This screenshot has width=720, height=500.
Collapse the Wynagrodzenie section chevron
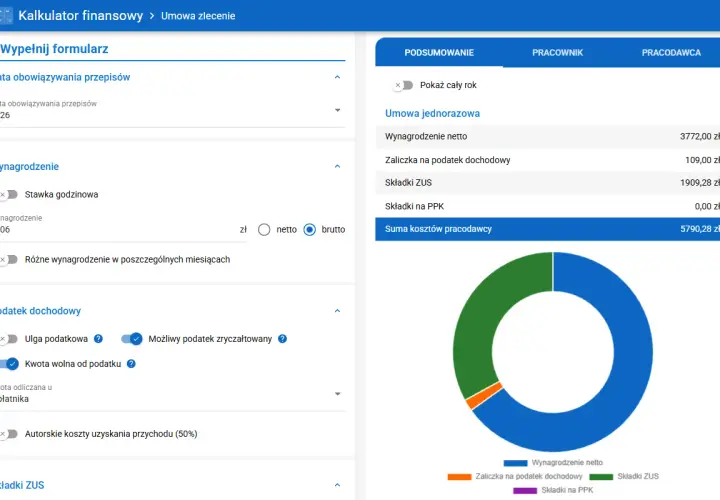(x=338, y=166)
